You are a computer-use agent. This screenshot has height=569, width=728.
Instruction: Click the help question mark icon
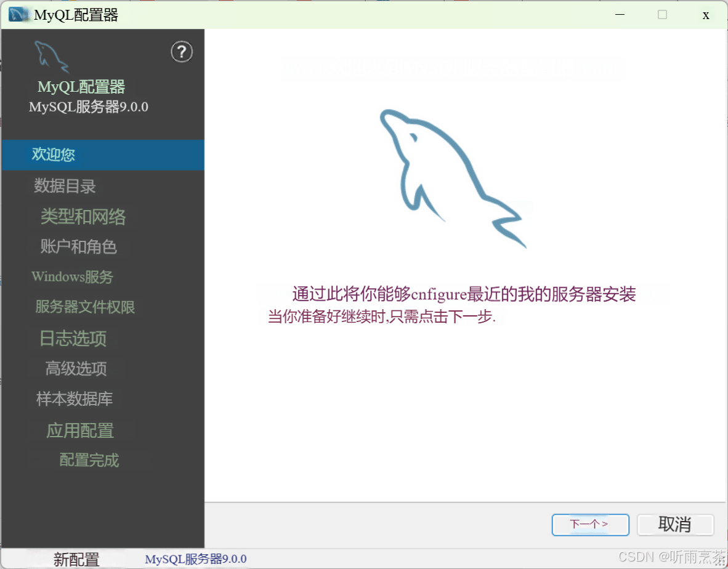[182, 52]
